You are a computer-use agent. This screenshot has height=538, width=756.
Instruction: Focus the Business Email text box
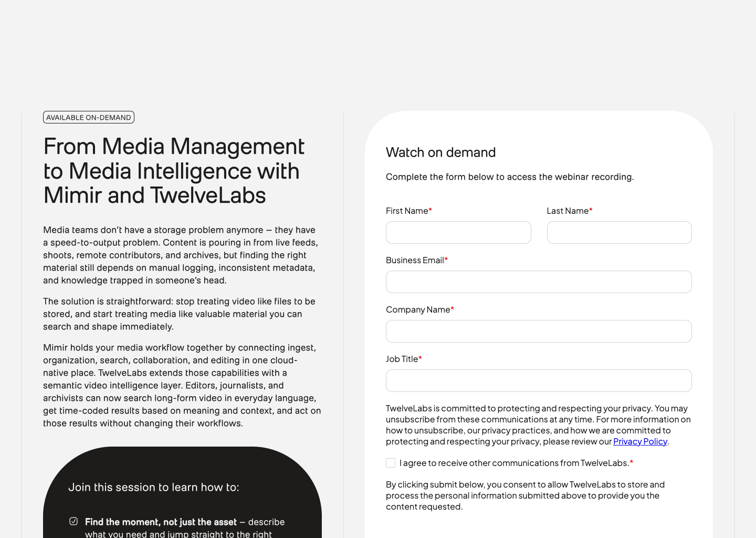[x=539, y=282]
